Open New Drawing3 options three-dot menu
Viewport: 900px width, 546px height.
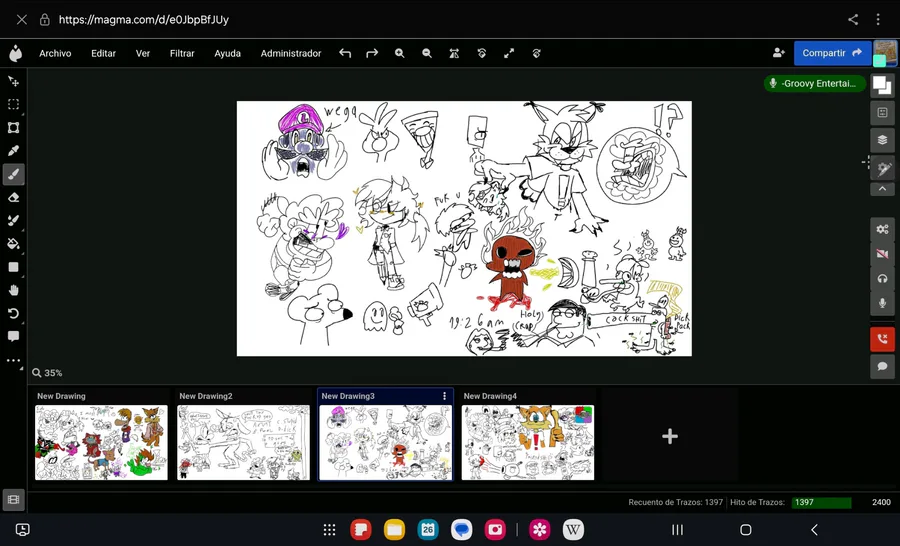pyautogui.click(x=444, y=396)
